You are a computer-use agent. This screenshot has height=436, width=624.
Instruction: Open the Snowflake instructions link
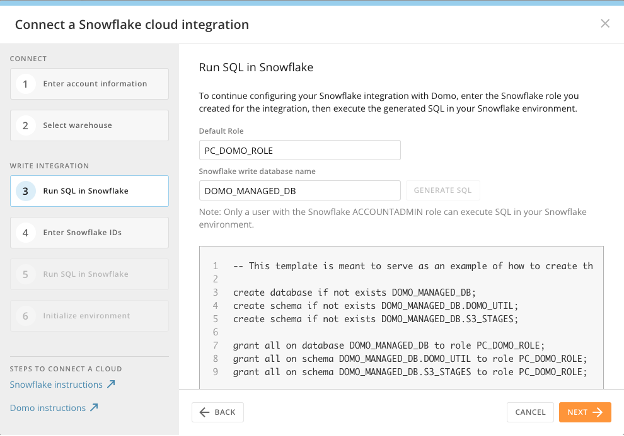click(x=56, y=384)
